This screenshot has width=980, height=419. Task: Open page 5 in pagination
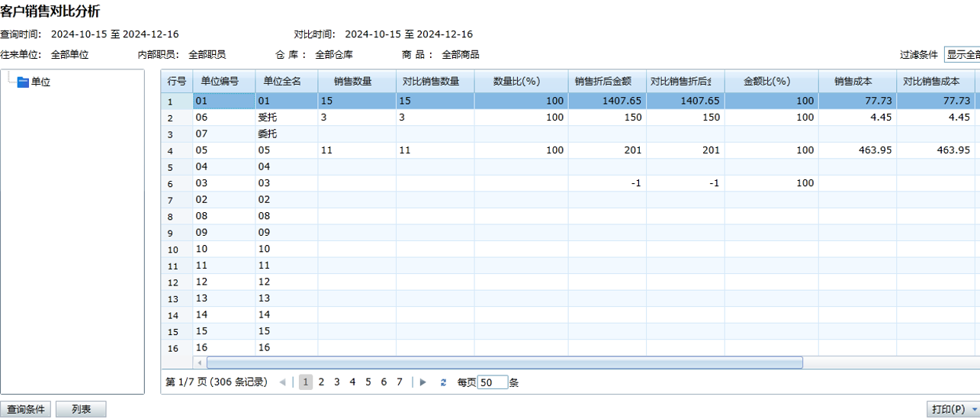tap(368, 382)
